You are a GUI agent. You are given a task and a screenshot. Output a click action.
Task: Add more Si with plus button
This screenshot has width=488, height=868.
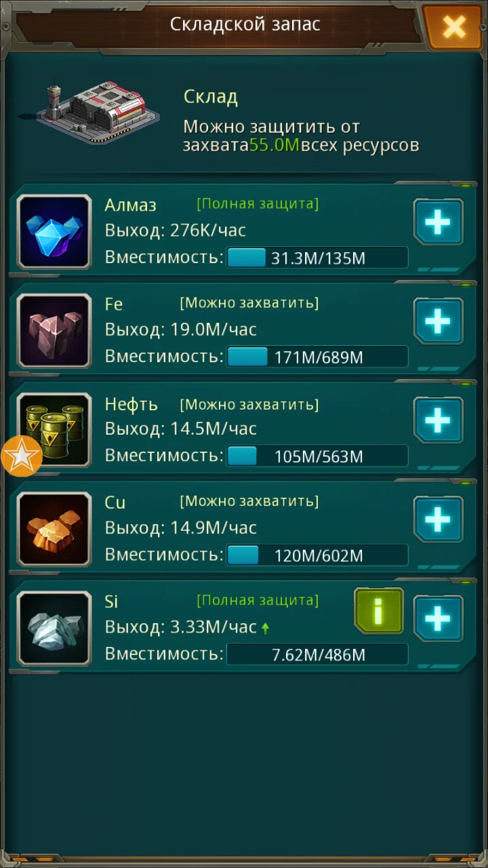click(x=439, y=618)
